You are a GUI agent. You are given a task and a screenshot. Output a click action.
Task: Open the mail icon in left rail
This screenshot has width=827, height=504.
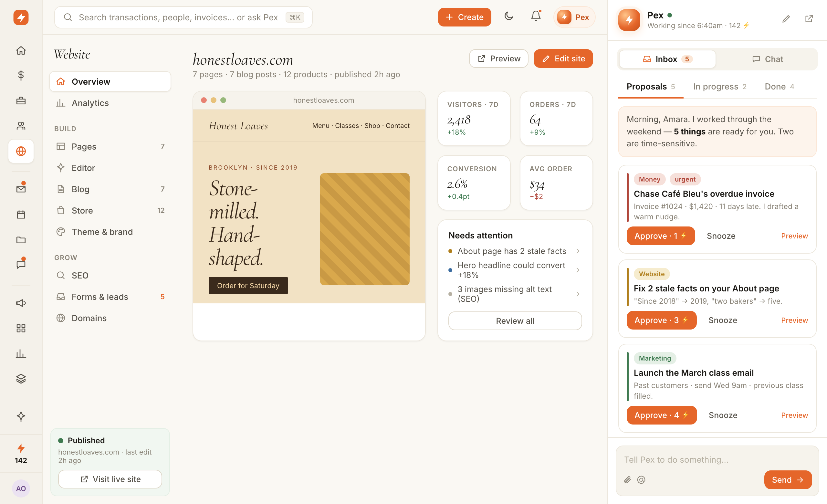pyautogui.click(x=21, y=189)
